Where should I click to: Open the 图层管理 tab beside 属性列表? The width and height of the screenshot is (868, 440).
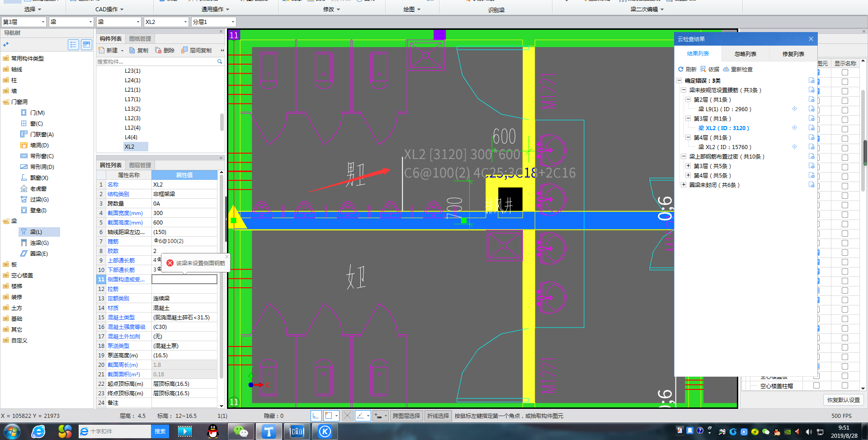tap(140, 165)
